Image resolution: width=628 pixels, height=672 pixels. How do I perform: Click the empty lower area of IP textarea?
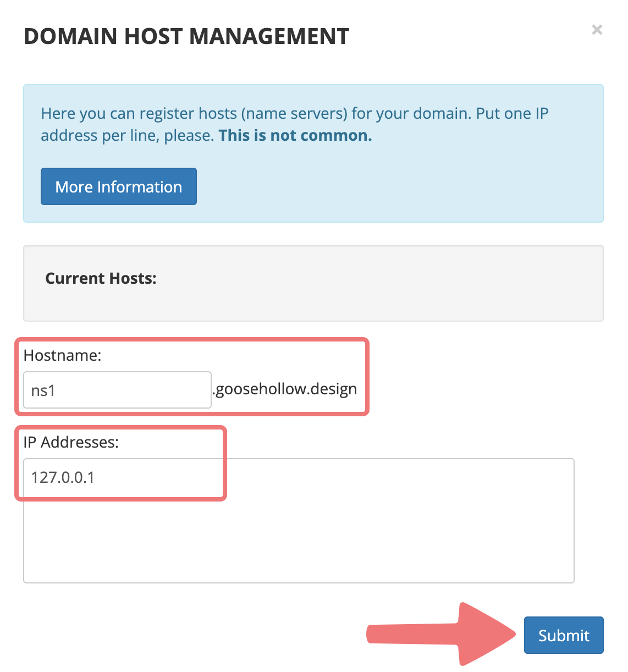[x=298, y=544]
